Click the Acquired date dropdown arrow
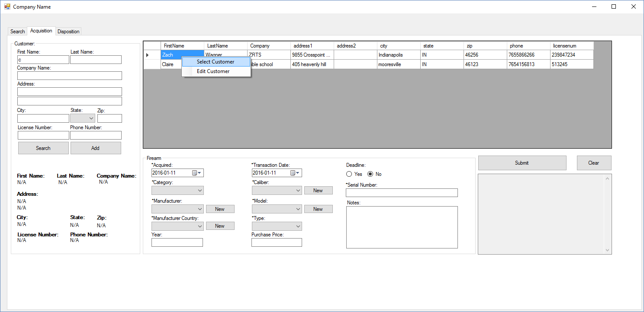The height and width of the screenshot is (312, 644). coord(200,173)
